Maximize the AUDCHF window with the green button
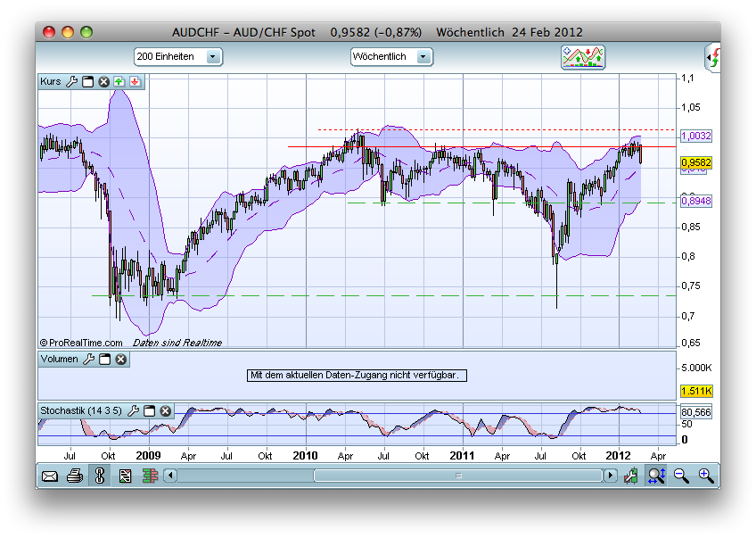This screenshot has width=756, height=538. pyautogui.click(x=86, y=32)
